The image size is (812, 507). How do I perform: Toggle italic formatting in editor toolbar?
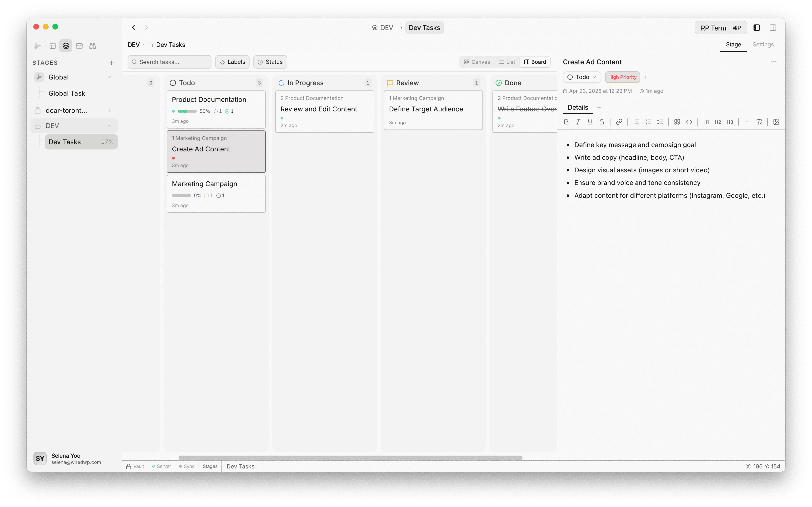[x=578, y=122]
